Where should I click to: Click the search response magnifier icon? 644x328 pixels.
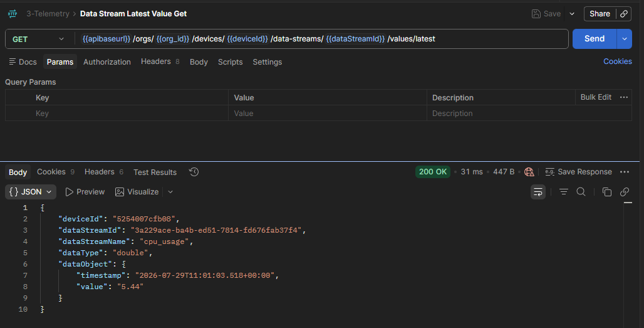tap(581, 192)
